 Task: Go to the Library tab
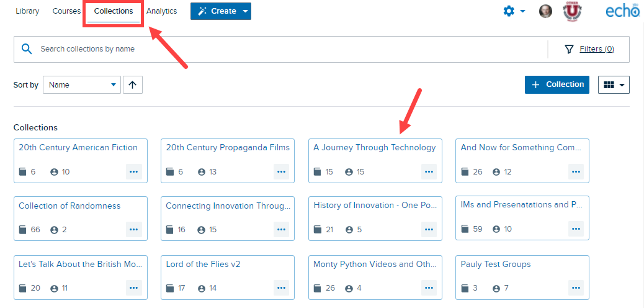coord(27,11)
